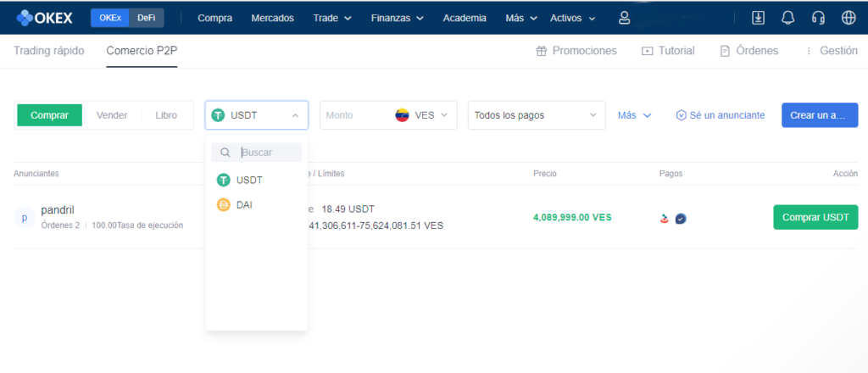This screenshot has width=868, height=373.
Task: Open the language globe icon
Action: 848,18
